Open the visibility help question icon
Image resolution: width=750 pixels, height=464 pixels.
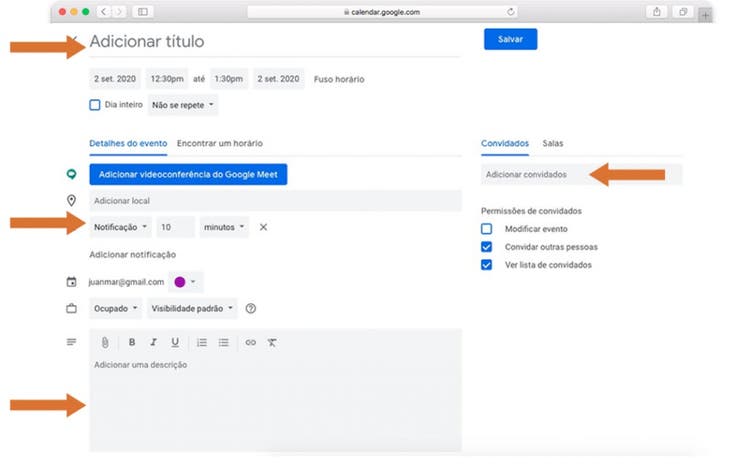[251, 309]
